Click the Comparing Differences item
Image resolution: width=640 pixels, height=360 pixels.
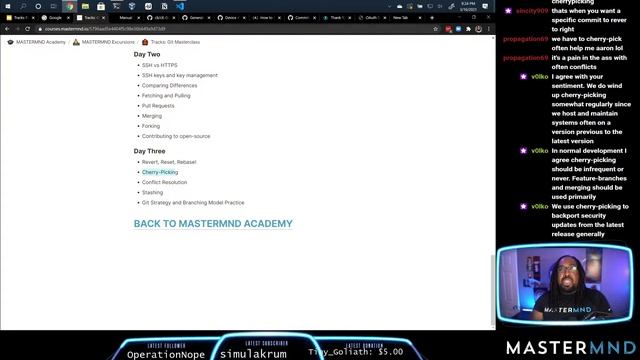point(169,86)
